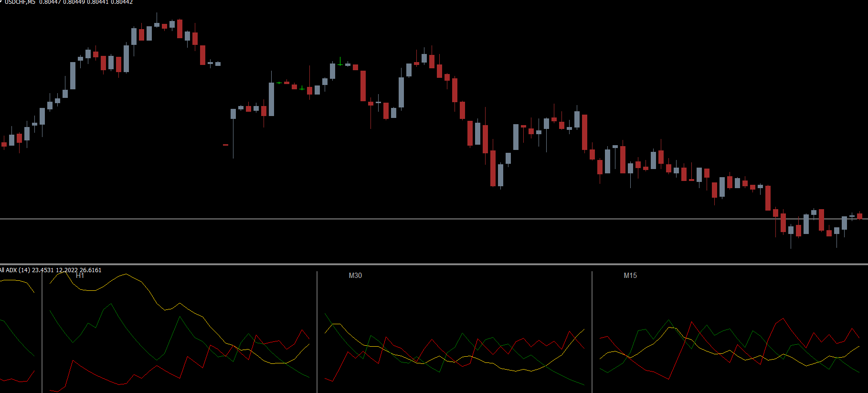Click the M15 timeframe label

click(630, 276)
